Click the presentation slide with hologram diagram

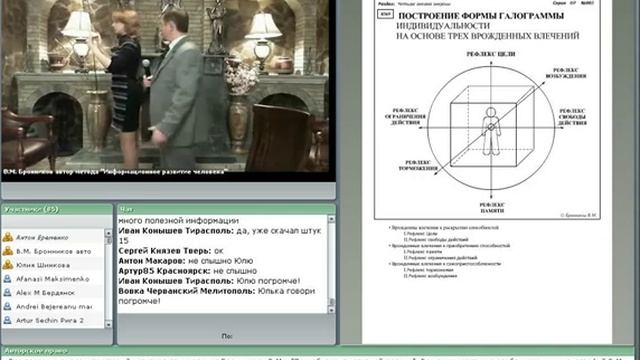tap(487, 109)
